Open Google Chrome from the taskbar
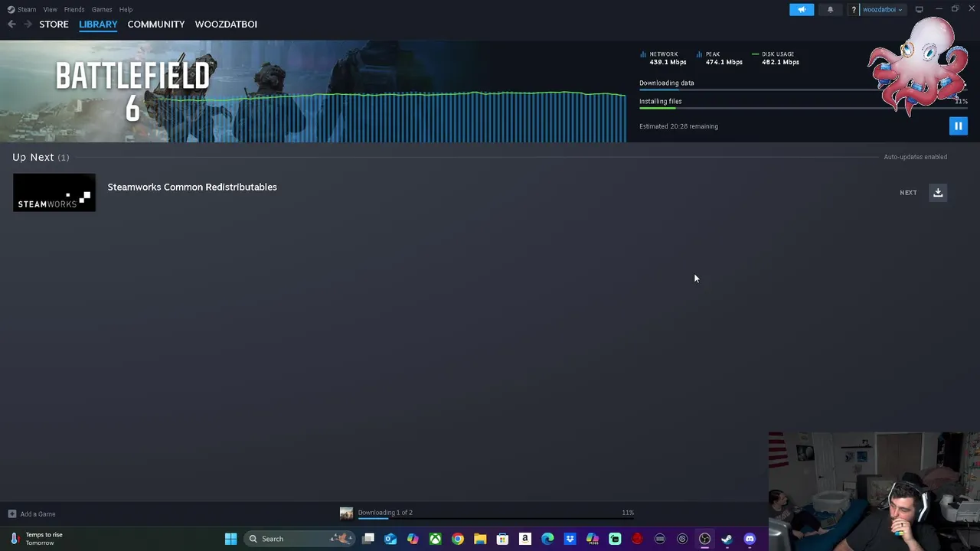The height and width of the screenshot is (551, 980). pos(458,539)
